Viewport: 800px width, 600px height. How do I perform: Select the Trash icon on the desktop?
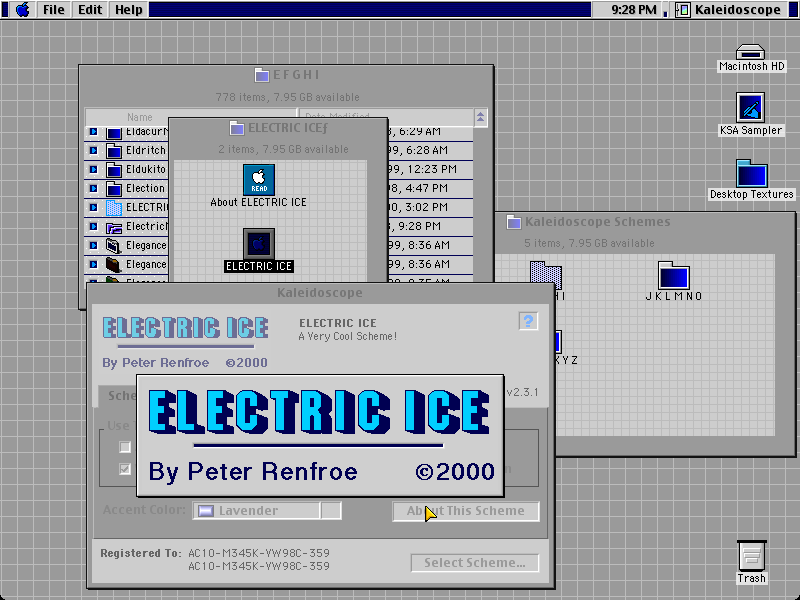point(752,556)
